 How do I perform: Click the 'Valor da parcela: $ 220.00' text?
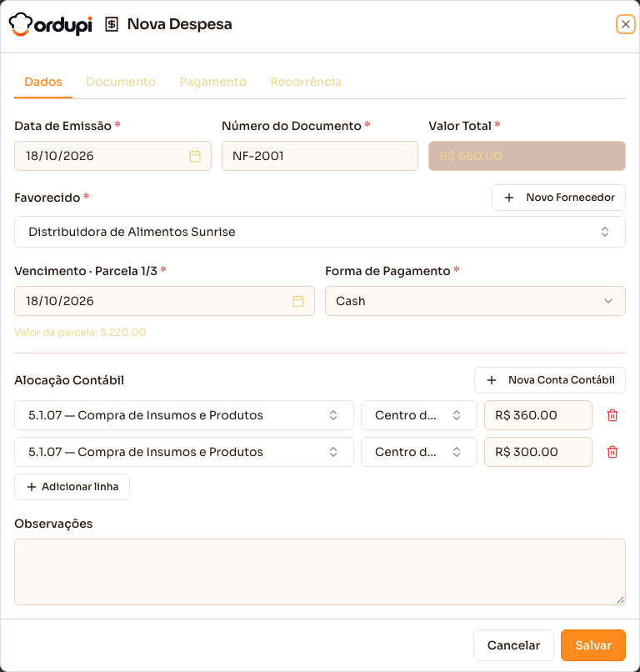tap(80, 333)
